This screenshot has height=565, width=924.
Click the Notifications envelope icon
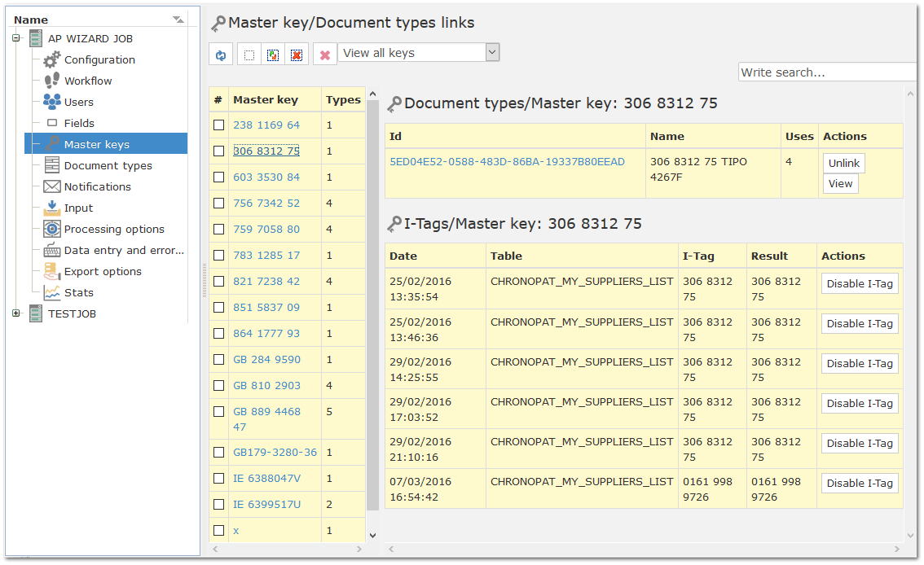[x=52, y=186]
